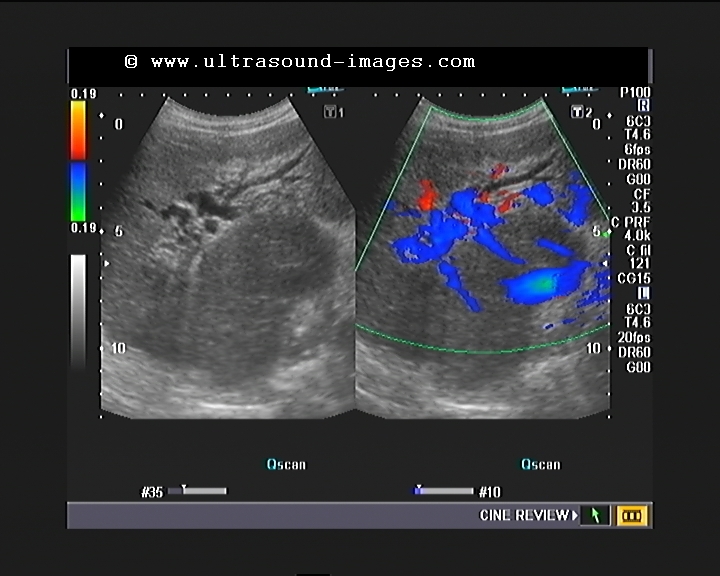Click the green color box marker at depth 5
720x576 pixels.
coord(607,234)
